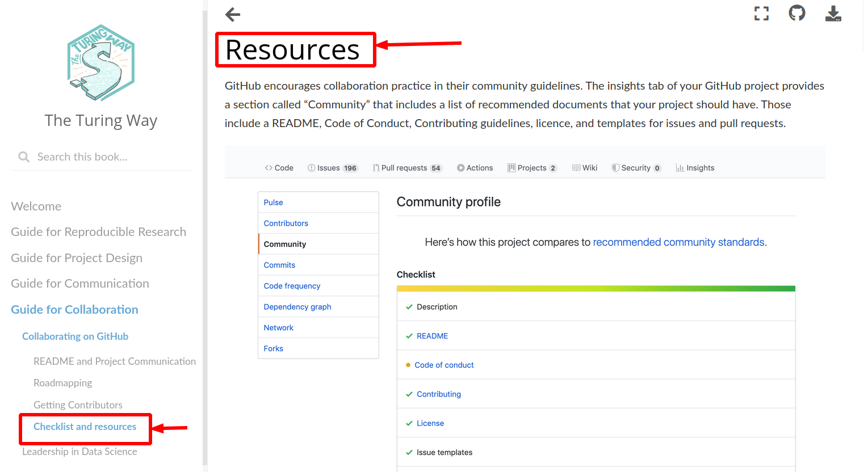The height and width of the screenshot is (472, 868).
Task: Click the Wiki tab
Action: [x=585, y=168]
